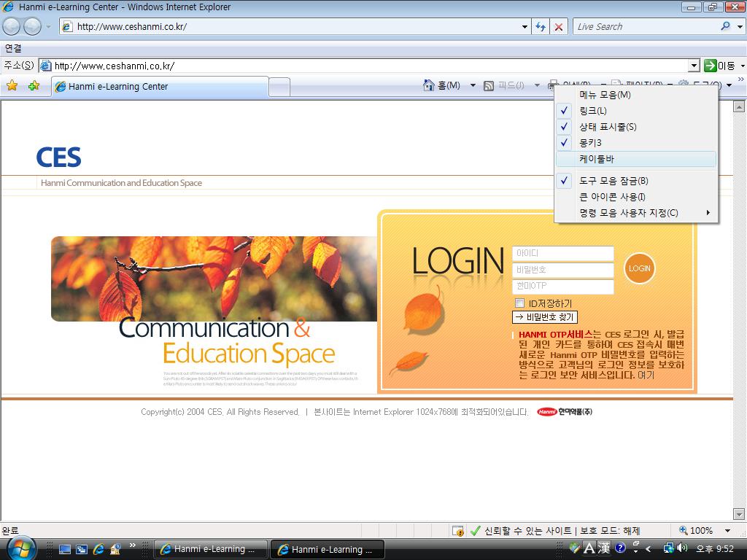Image resolution: width=747 pixels, height=560 pixels.
Task: Toggle ID저장하기 checkbox
Action: pos(519,303)
